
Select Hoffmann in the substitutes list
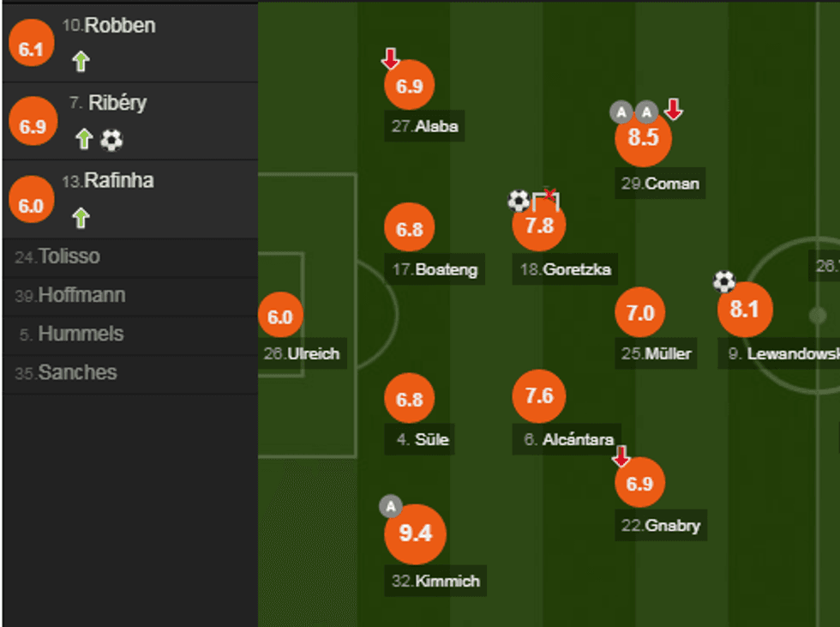(81, 295)
